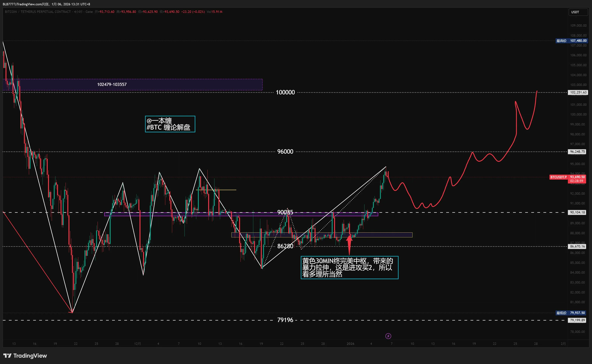
Task: Select the 102479-103557 purple zone
Action: (132, 84)
